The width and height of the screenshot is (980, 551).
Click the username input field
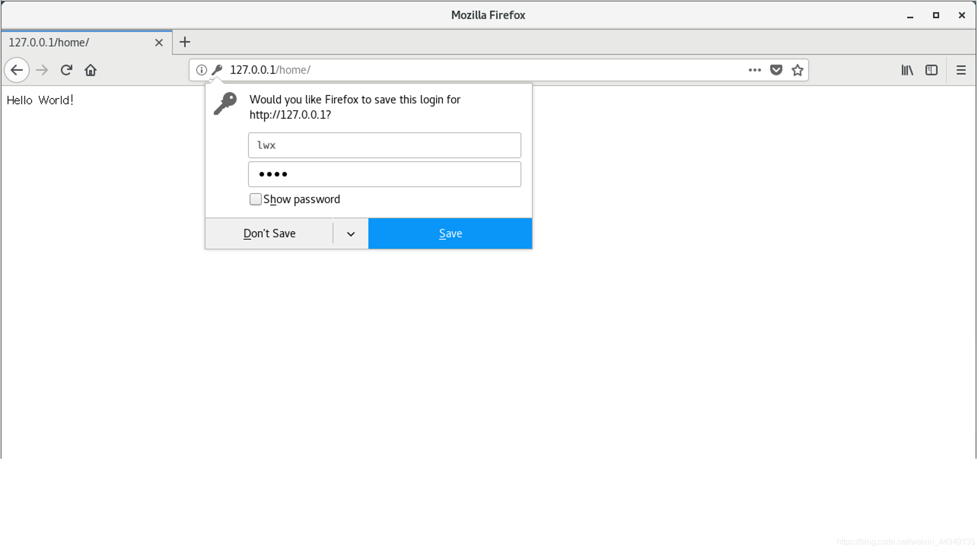tap(384, 145)
